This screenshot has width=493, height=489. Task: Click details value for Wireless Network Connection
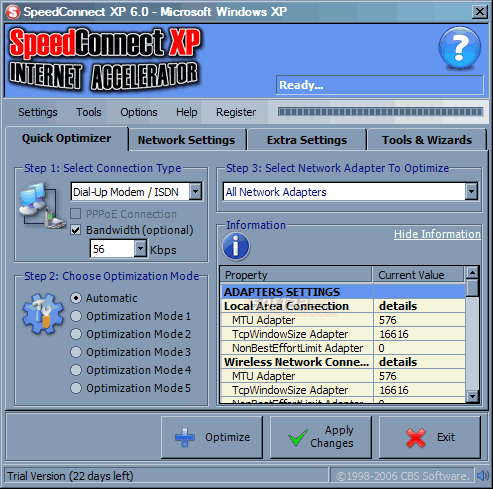(398, 362)
